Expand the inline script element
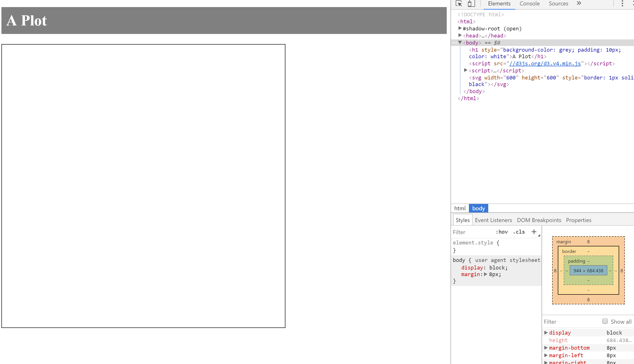634x364 pixels. 466,70
